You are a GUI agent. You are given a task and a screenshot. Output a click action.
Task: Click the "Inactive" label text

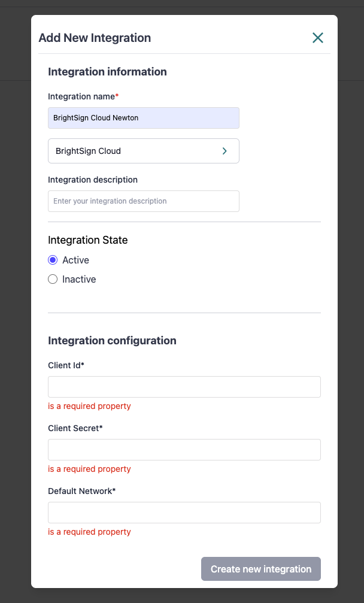(x=79, y=279)
